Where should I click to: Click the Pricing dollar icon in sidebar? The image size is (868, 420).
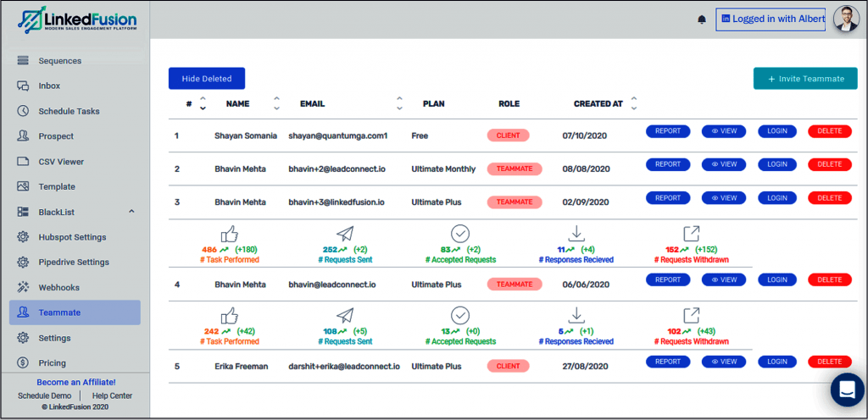point(23,362)
